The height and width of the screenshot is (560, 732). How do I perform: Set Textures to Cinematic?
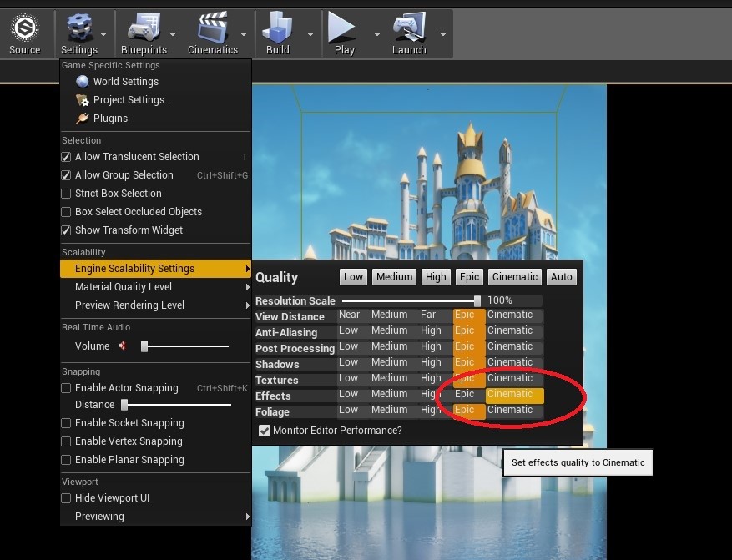(x=514, y=378)
